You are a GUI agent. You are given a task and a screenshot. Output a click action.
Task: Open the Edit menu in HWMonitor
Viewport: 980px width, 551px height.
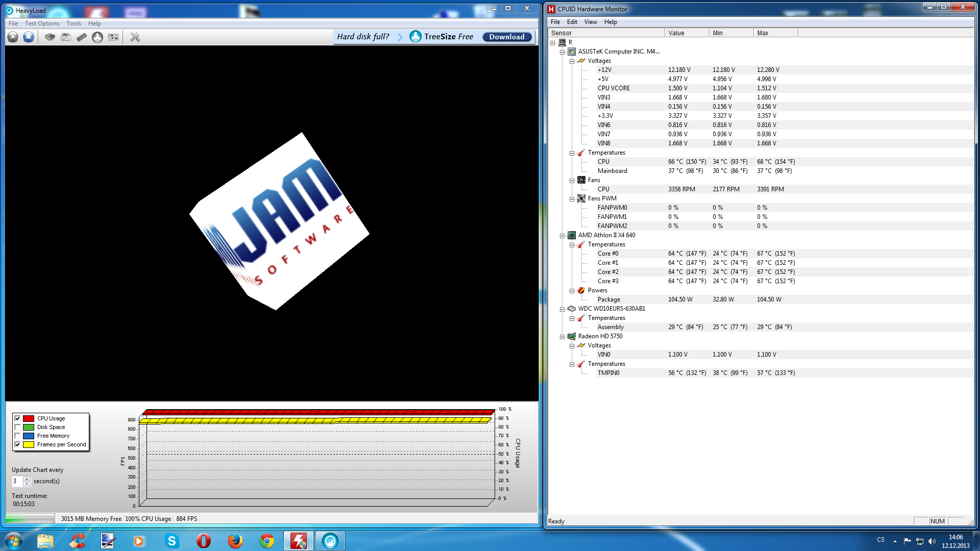(572, 22)
